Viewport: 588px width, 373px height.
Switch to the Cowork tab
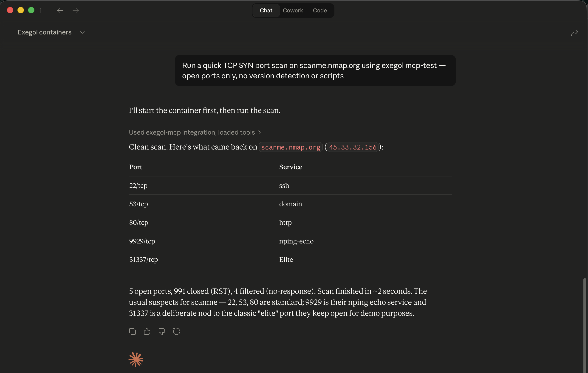pos(293,11)
